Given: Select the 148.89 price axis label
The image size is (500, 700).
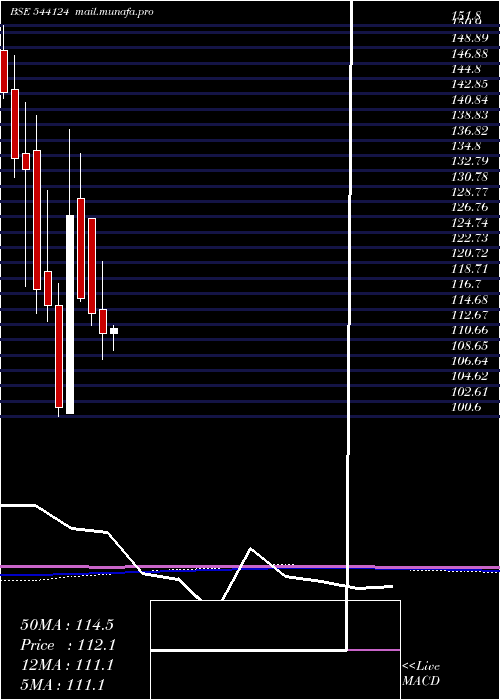Looking at the screenshot, I should [470, 38].
